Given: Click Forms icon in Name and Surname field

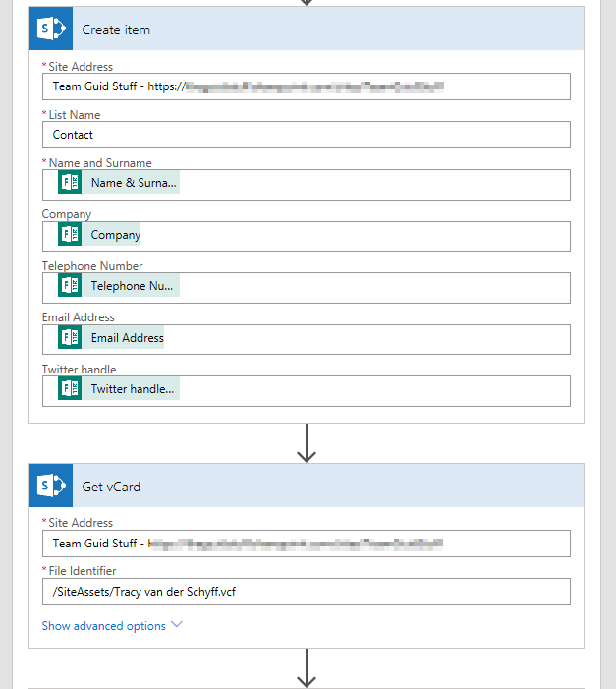Looking at the screenshot, I should [70, 183].
